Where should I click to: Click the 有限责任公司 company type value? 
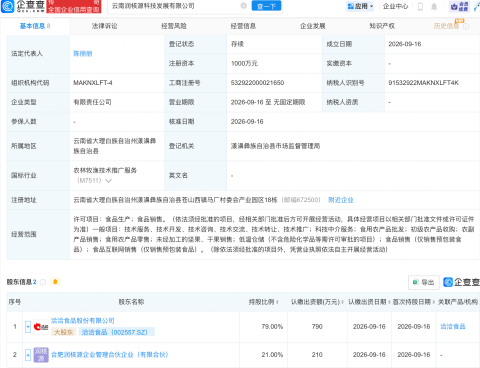[92, 102]
